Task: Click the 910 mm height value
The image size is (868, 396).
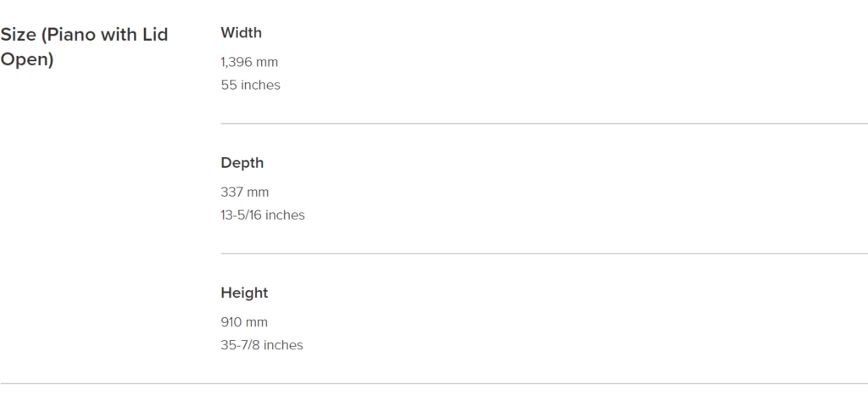Action: pyautogui.click(x=244, y=322)
